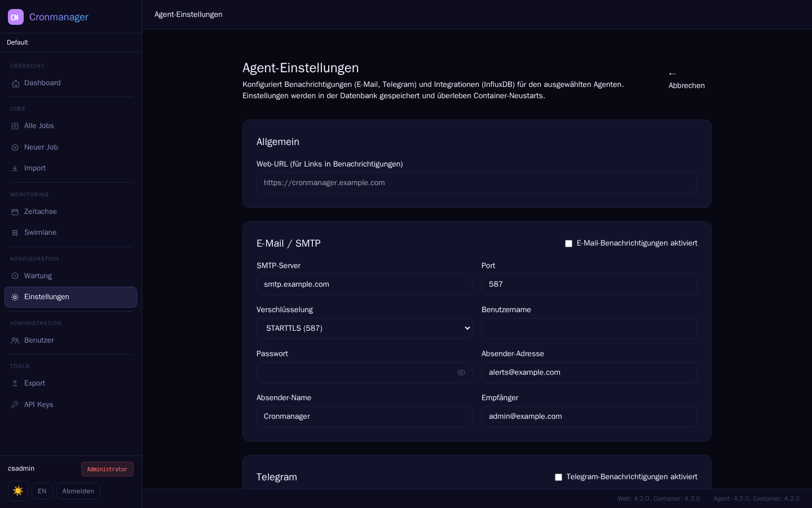Image resolution: width=812 pixels, height=508 pixels.
Task: Click the Abbrechen back link
Action: tap(687, 80)
